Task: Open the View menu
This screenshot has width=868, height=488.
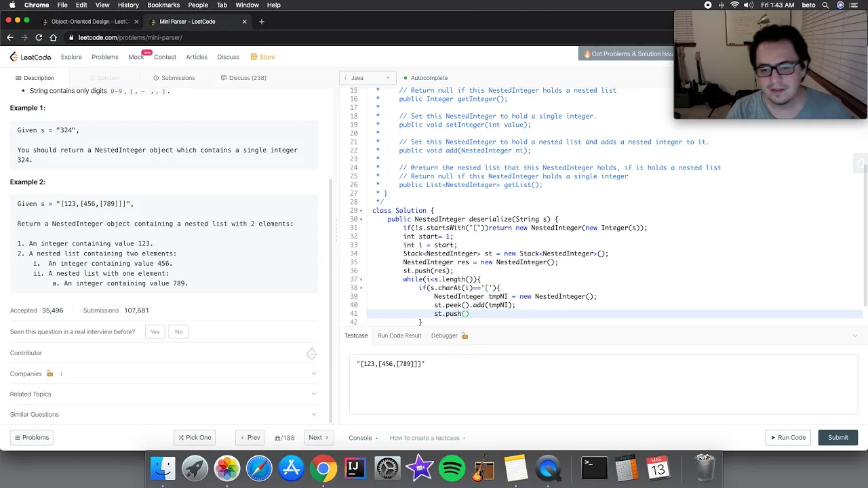Action: (102, 5)
